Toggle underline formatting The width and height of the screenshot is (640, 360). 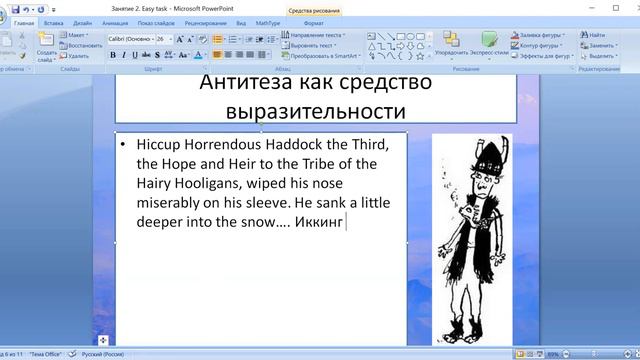coord(135,55)
